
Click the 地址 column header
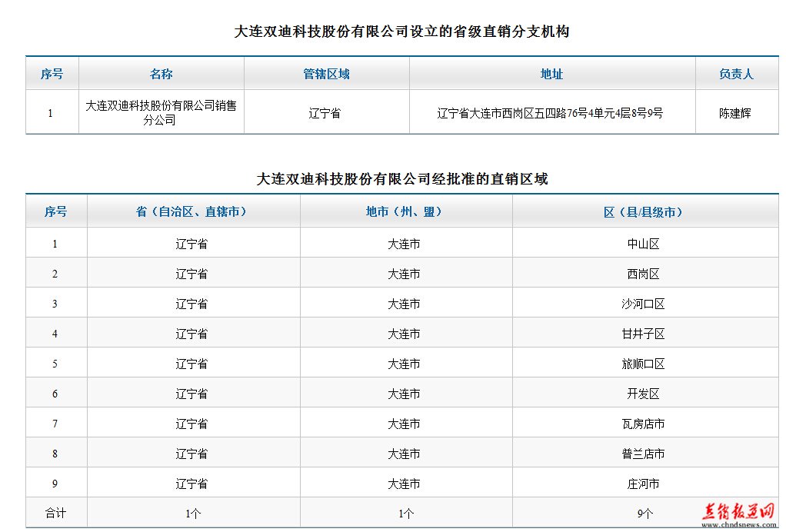click(x=552, y=74)
